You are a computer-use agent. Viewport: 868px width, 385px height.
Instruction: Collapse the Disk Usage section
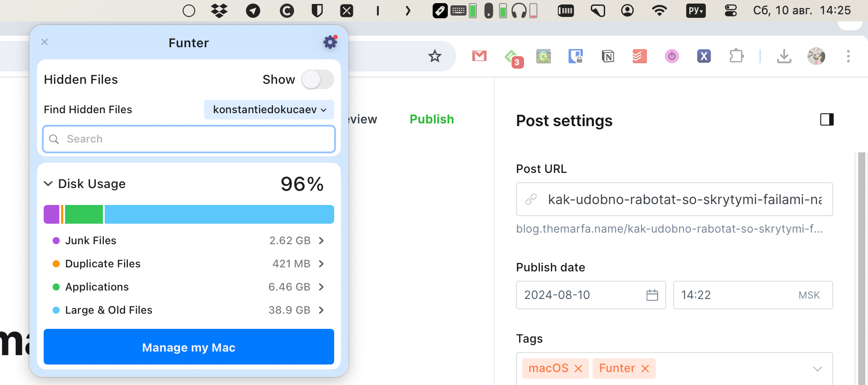click(48, 184)
